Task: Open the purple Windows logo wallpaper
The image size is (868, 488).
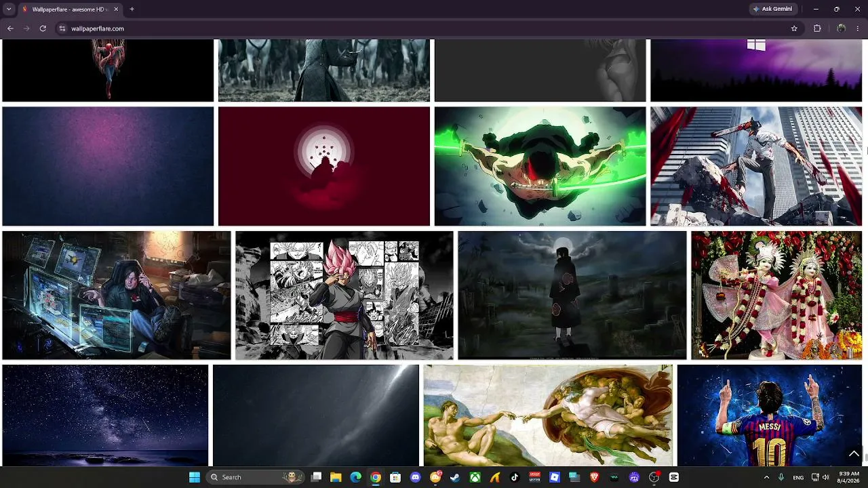Action: click(x=756, y=70)
